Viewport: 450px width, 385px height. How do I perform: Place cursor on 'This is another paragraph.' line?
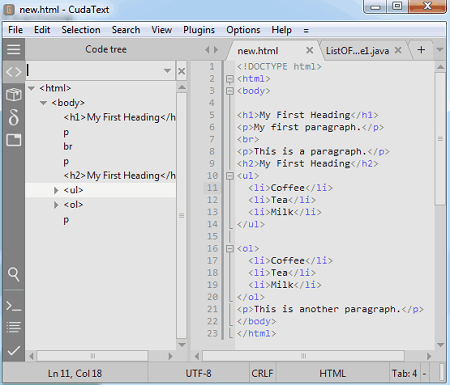click(330, 309)
